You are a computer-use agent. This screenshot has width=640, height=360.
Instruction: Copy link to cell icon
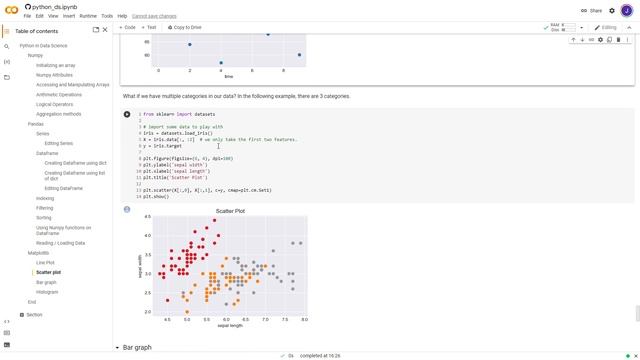591,40
